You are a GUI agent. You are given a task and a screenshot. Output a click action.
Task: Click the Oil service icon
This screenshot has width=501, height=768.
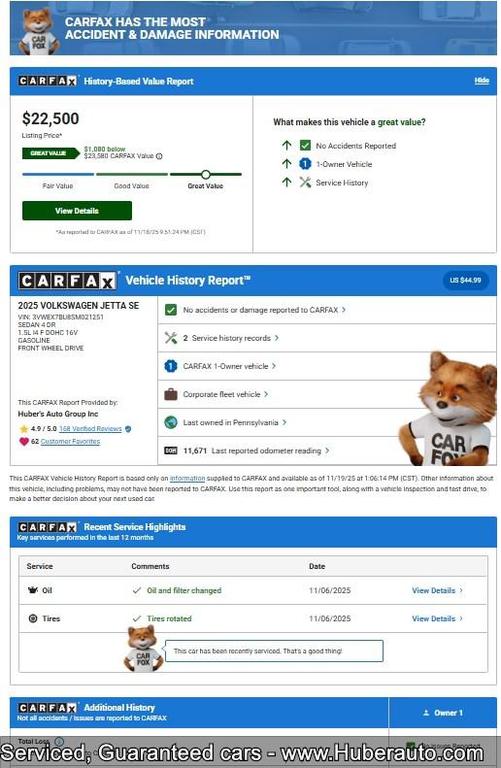(x=33, y=590)
